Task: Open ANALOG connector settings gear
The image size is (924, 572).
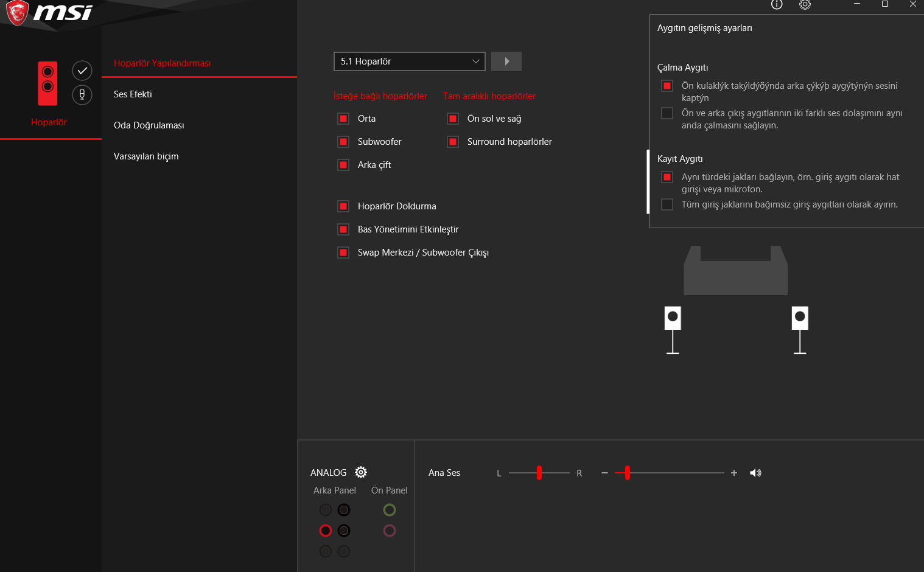Action: pyautogui.click(x=361, y=472)
